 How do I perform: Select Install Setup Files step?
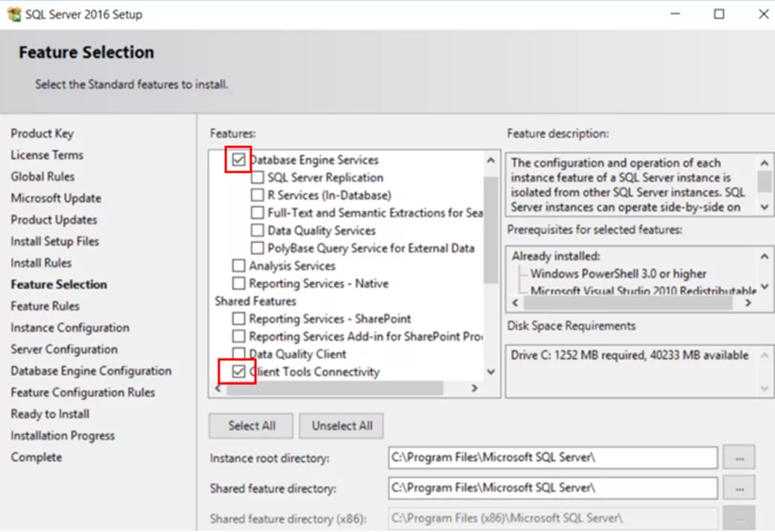tap(55, 241)
